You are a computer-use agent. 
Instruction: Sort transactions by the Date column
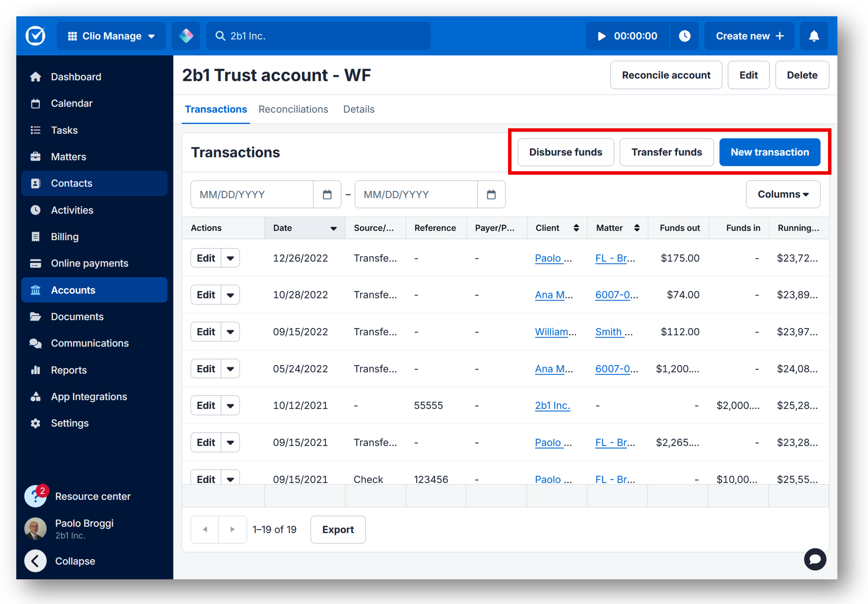[334, 227]
